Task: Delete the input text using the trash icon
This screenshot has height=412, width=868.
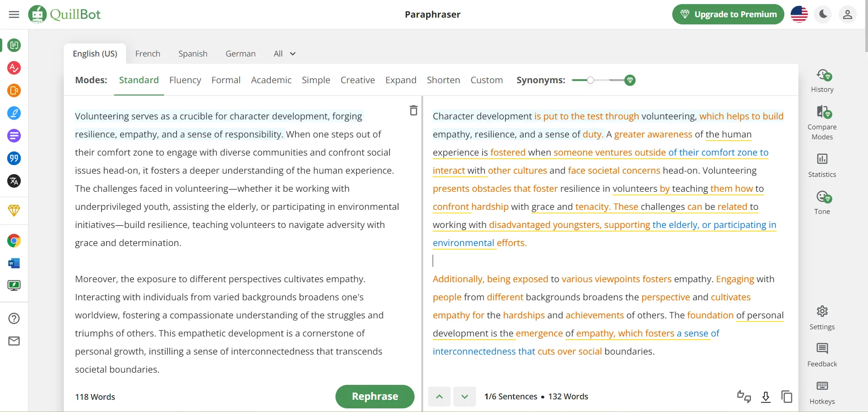Action: click(x=413, y=110)
